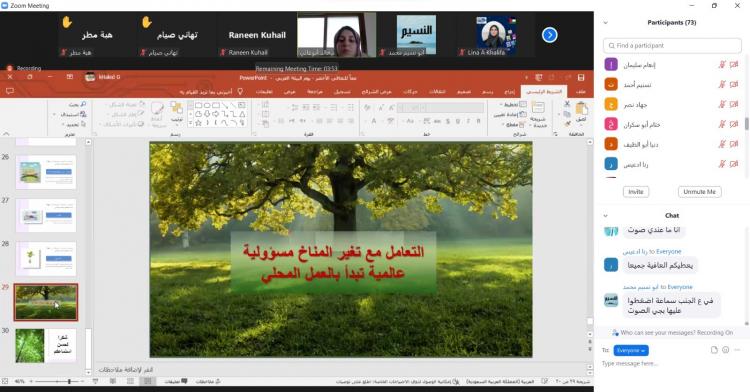Open the shapes gallery in drawing group
This screenshot has height=392, width=750.
(217, 114)
